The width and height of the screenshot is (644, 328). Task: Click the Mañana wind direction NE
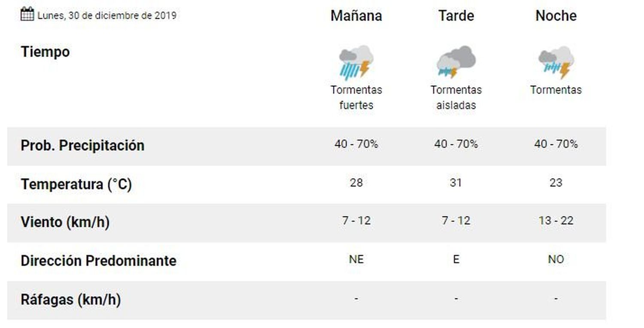click(356, 259)
